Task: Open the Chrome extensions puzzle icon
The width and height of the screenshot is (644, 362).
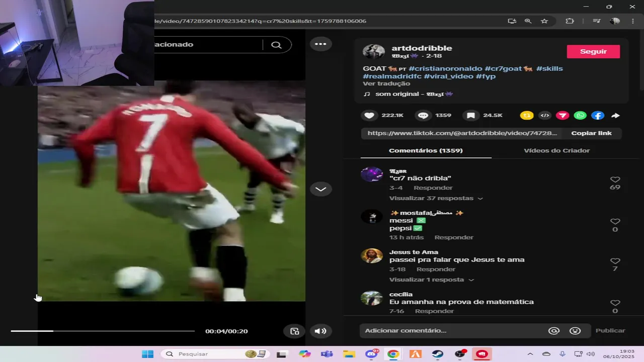Action: (x=570, y=21)
